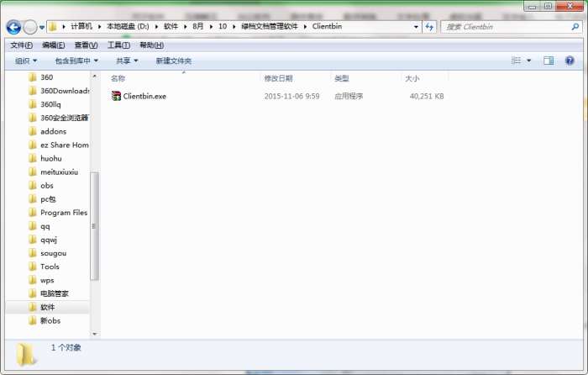Click the folder icon in address bar
This screenshot has width=588, height=375.
(53, 27)
